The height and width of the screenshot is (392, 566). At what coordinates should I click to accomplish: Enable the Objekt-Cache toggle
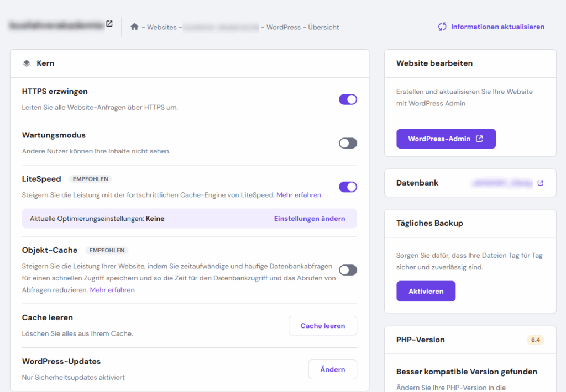click(x=348, y=270)
